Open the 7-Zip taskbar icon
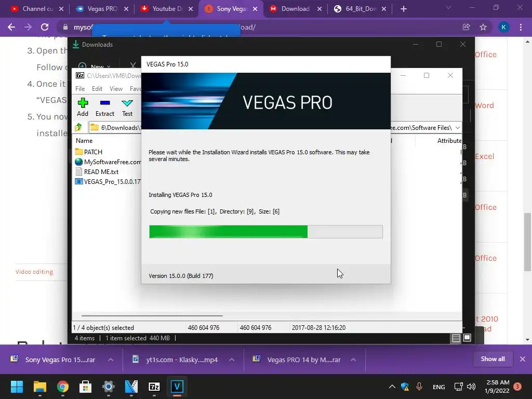The width and height of the screenshot is (532, 399). [154, 387]
